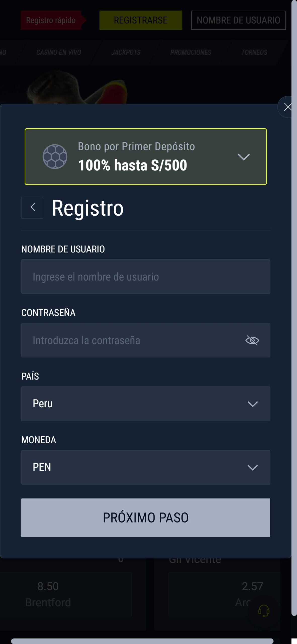The width and height of the screenshot is (297, 644).
Task: Expand the Bono por Primer Depósito banner
Action: [243, 157]
